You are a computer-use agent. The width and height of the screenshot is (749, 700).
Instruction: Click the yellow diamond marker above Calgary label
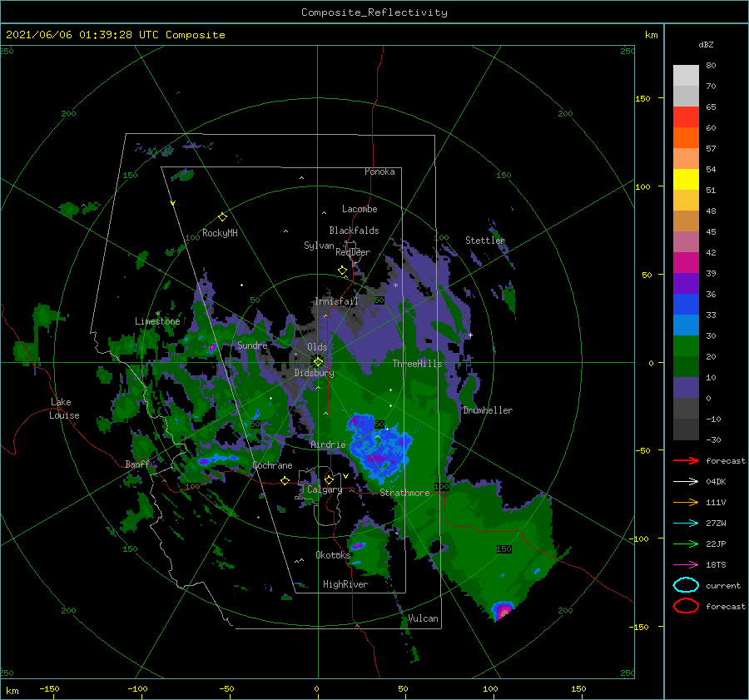pos(329,479)
